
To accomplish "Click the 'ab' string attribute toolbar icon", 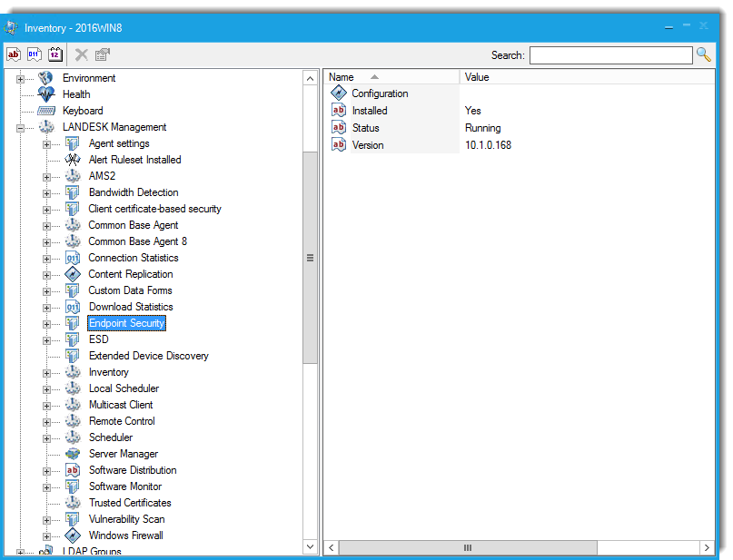I will [x=13, y=54].
